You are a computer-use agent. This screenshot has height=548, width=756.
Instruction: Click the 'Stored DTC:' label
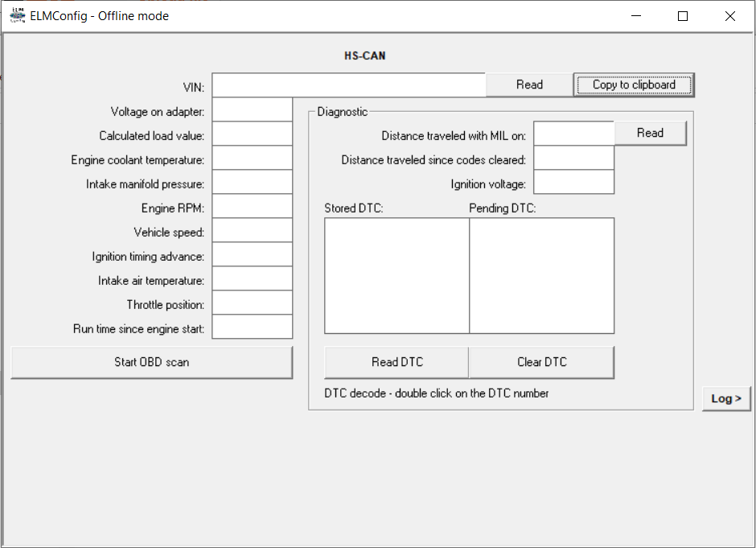[354, 208]
